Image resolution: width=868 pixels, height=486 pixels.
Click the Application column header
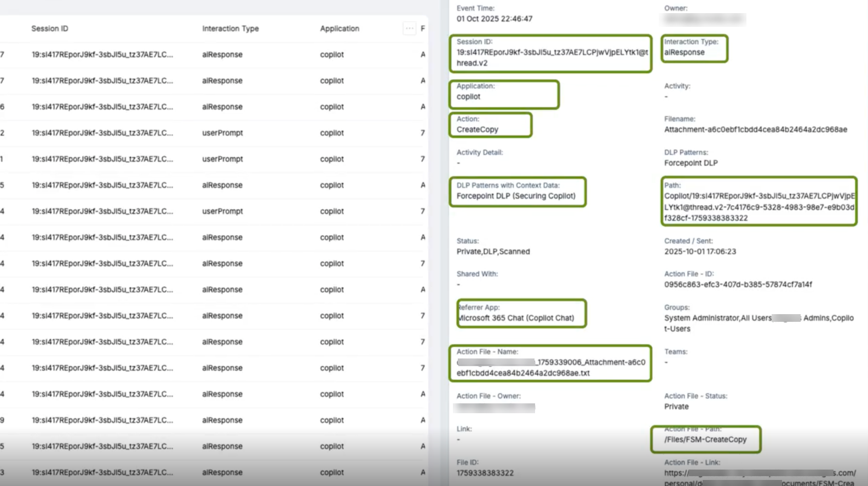(x=340, y=28)
